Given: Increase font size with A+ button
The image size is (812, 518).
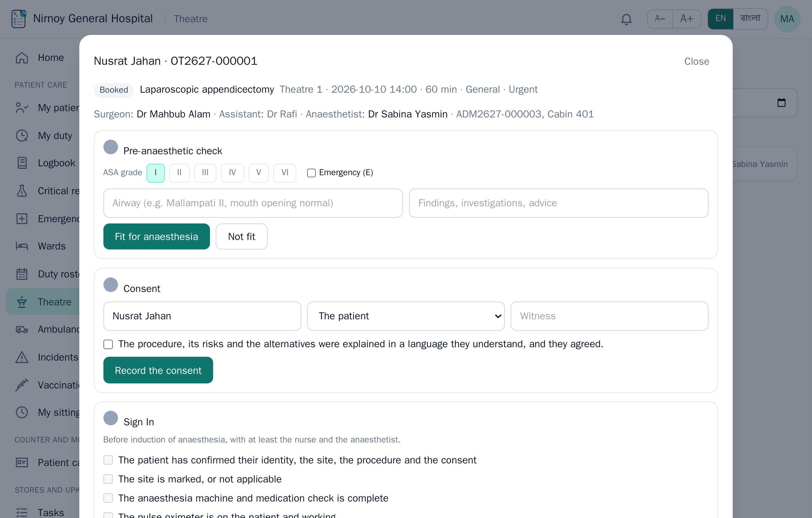Looking at the screenshot, I should tap(687, 18).
